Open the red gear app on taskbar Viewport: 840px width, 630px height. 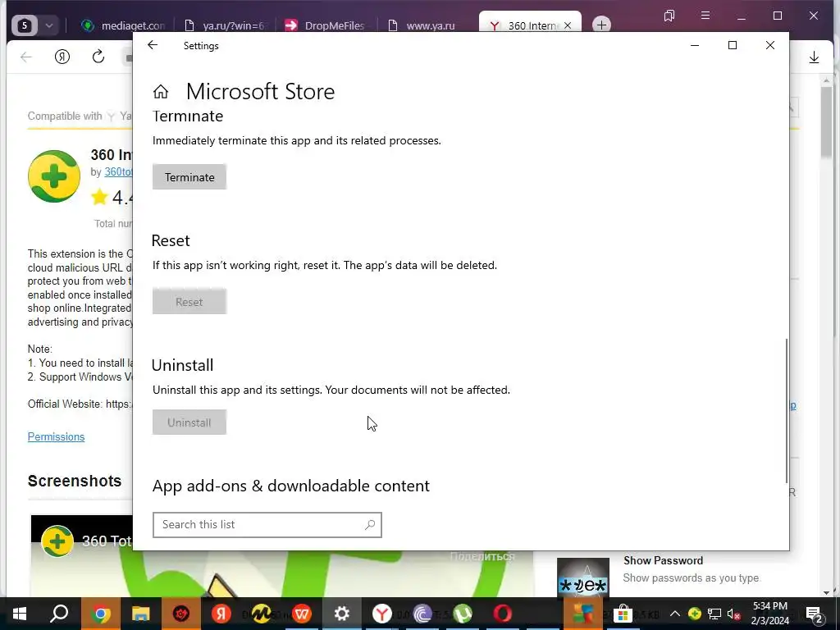click(x=181, y=614)
